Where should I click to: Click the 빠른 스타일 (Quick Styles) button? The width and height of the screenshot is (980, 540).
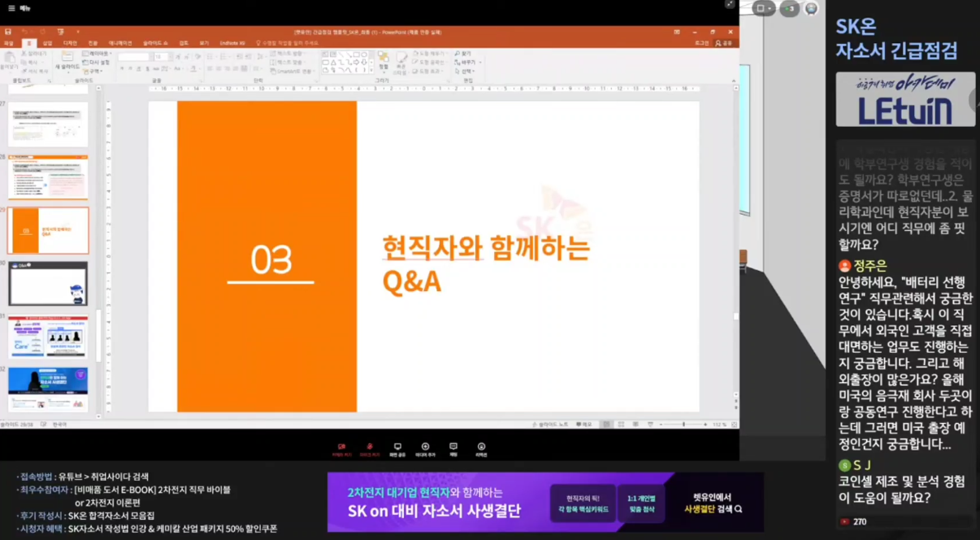(x=401, y=63)
